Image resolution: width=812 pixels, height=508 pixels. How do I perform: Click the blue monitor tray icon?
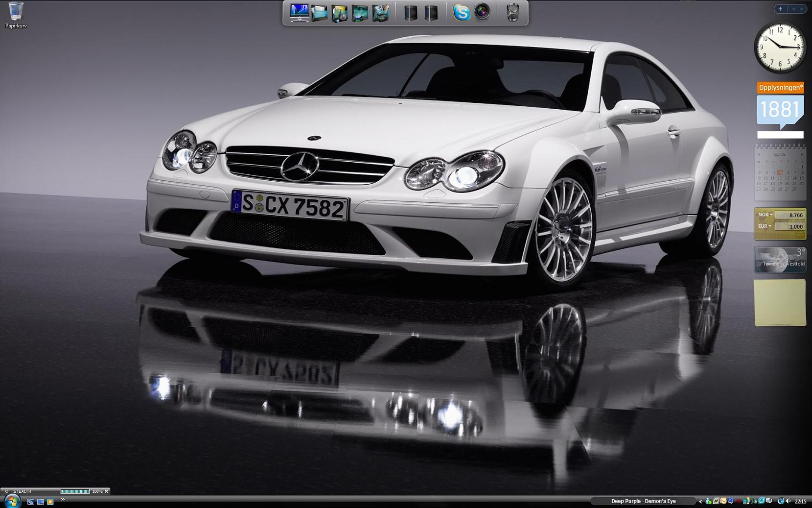[x=731, y=502]
